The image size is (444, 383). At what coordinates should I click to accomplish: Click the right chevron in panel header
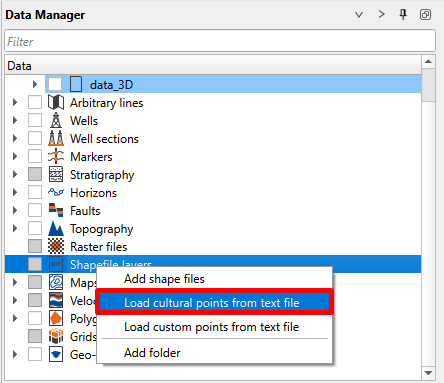pyautogui.click(x=382, y=14)
